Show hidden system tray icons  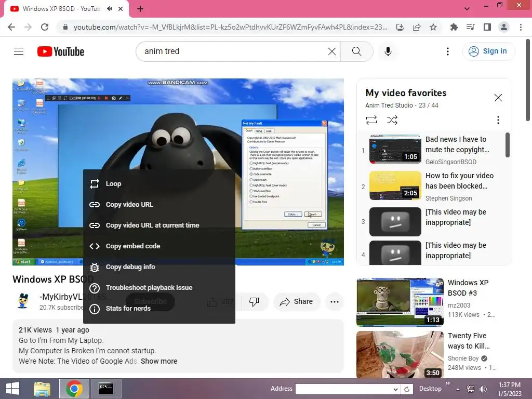coord(458,389)
